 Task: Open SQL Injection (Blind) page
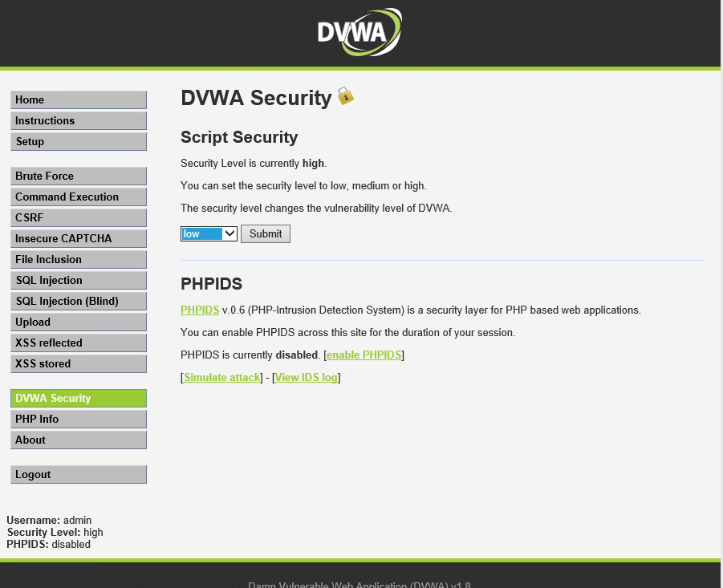point(79,301)
